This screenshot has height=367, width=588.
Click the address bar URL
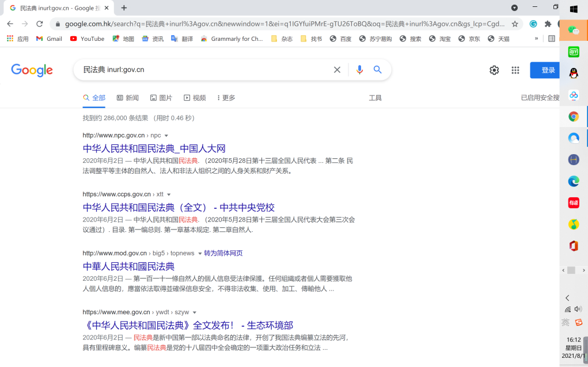tap(285, 24)
